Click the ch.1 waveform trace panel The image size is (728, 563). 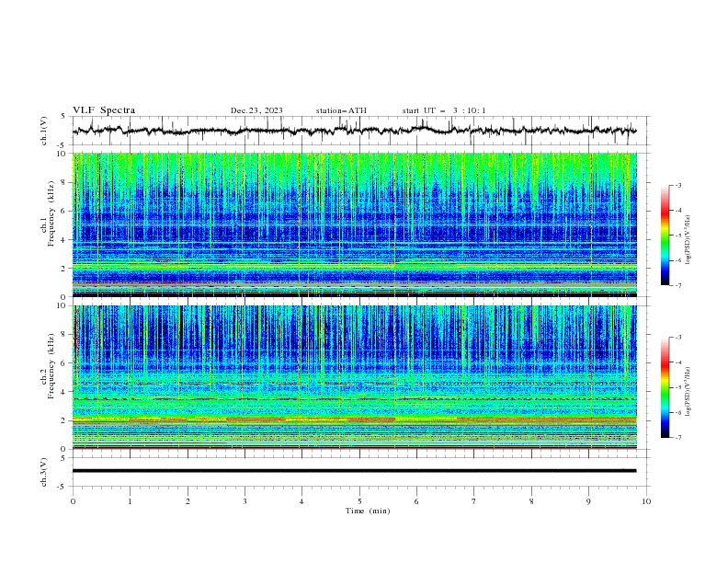click(360, 131)
